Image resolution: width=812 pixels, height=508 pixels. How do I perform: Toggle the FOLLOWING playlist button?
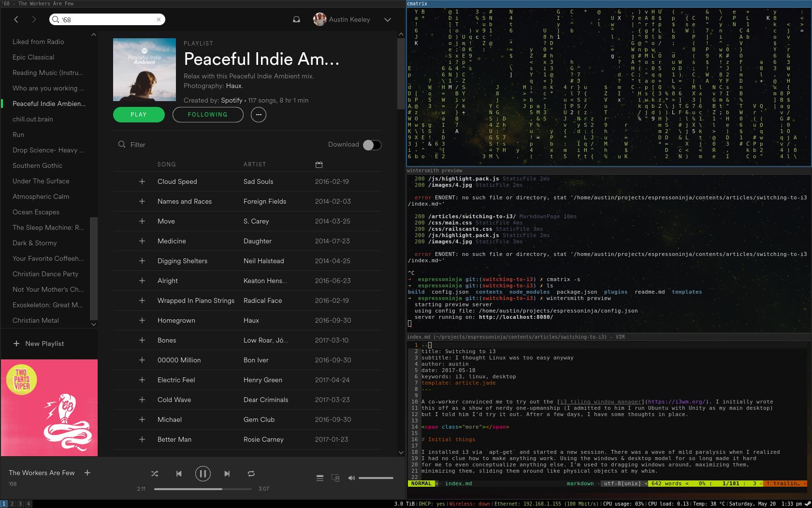coord(208,115)
